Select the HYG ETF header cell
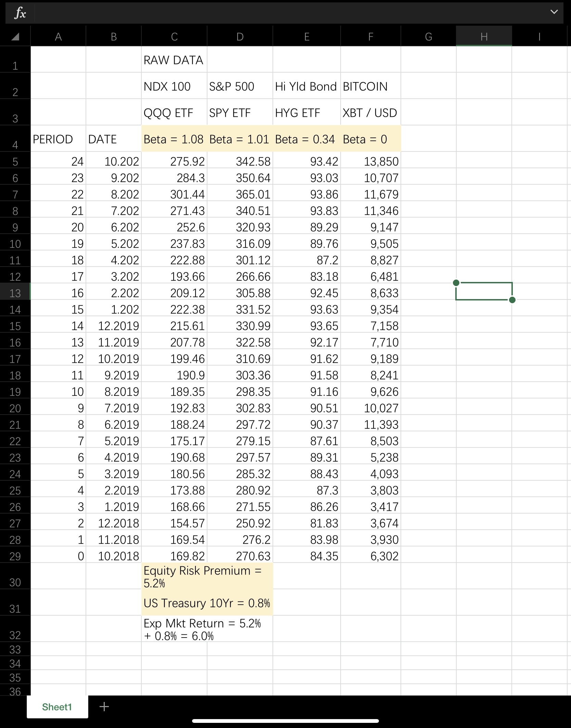571x728 pixels. pos(306,113)
